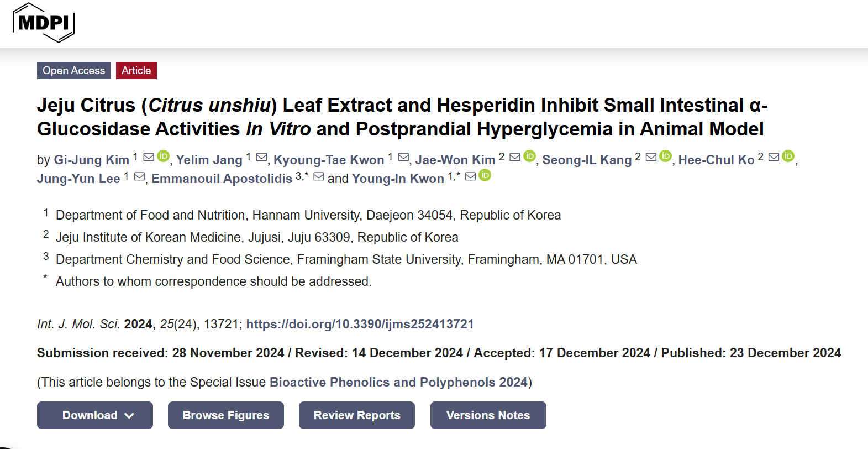Click the Versions Notes button
868x449 pixels.
(x=488, y=415)
